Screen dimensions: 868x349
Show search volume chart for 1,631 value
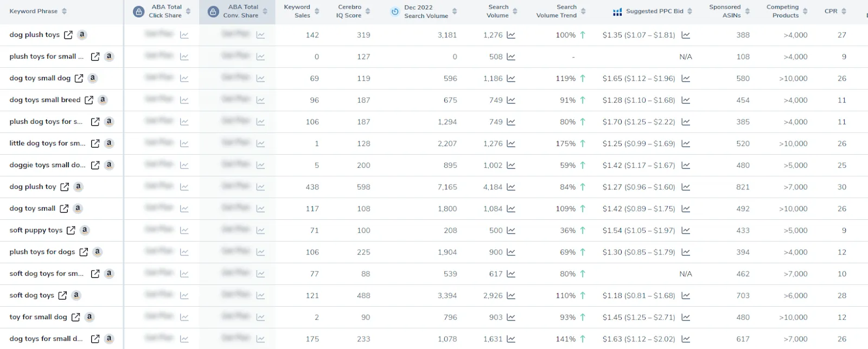coord(511,339)
